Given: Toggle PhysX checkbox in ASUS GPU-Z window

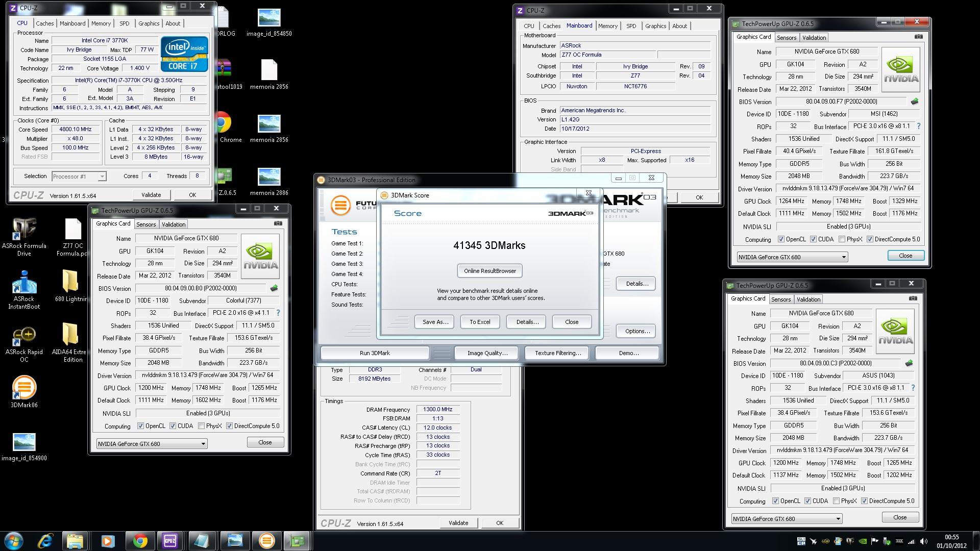Looking at the screenshot, I should [836, 501].
